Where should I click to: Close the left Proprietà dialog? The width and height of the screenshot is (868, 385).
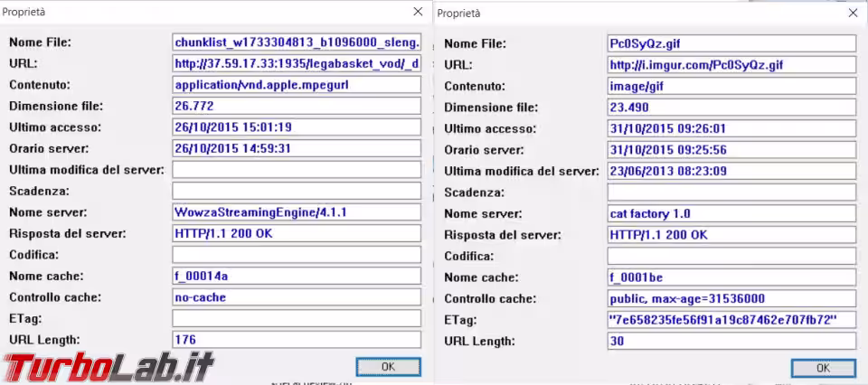click(418, 12)
